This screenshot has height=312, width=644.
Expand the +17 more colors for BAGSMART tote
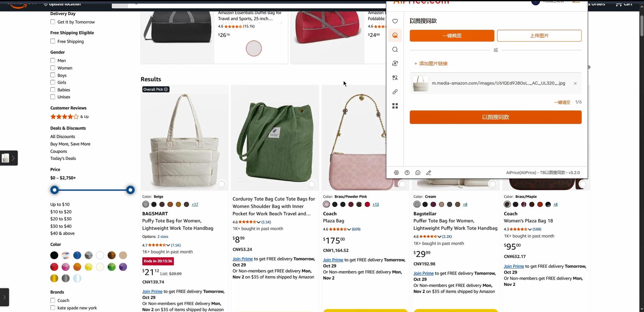pos(195,205)
